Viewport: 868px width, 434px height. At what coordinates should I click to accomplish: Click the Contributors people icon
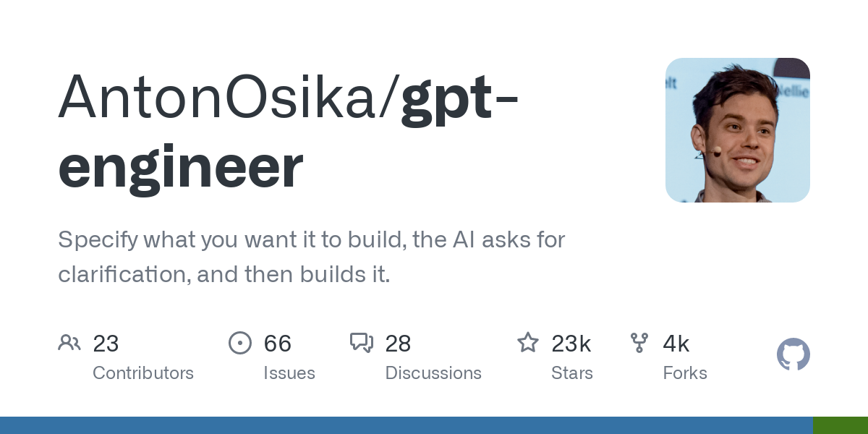coord(69,342)
